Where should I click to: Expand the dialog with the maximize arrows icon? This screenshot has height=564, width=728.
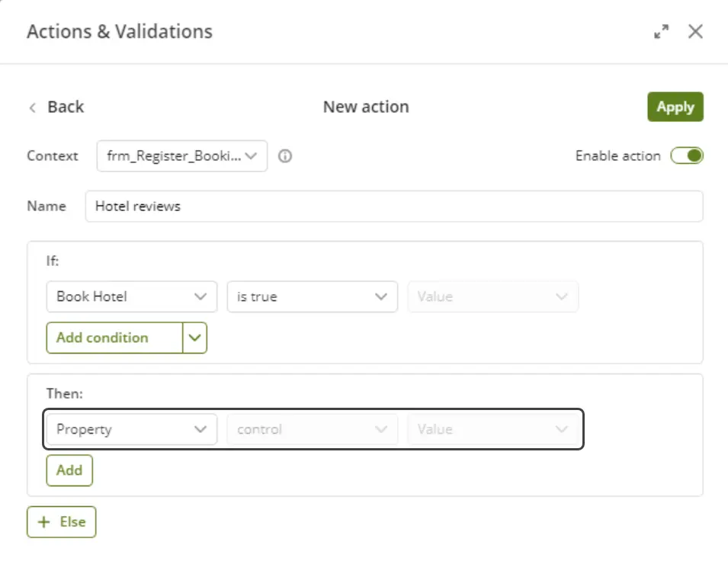coord(661,31)
